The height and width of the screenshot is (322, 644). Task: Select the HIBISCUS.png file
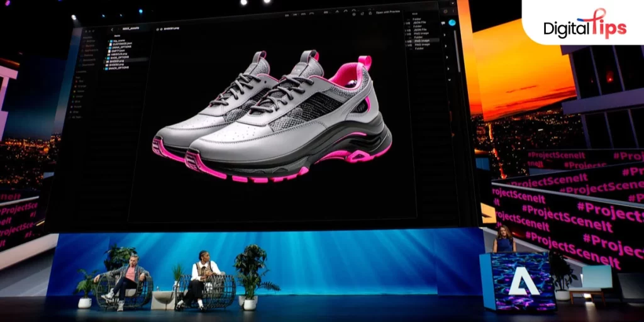[x=116, y=54]
